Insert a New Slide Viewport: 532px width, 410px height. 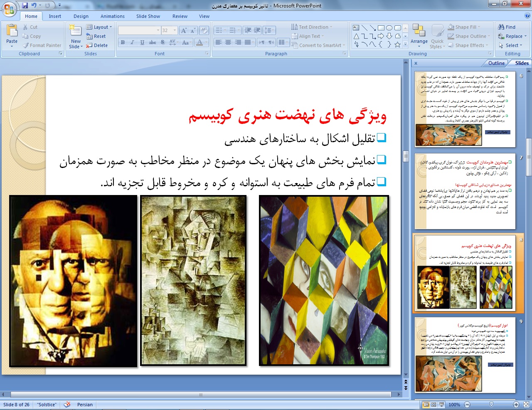point(76,37)
